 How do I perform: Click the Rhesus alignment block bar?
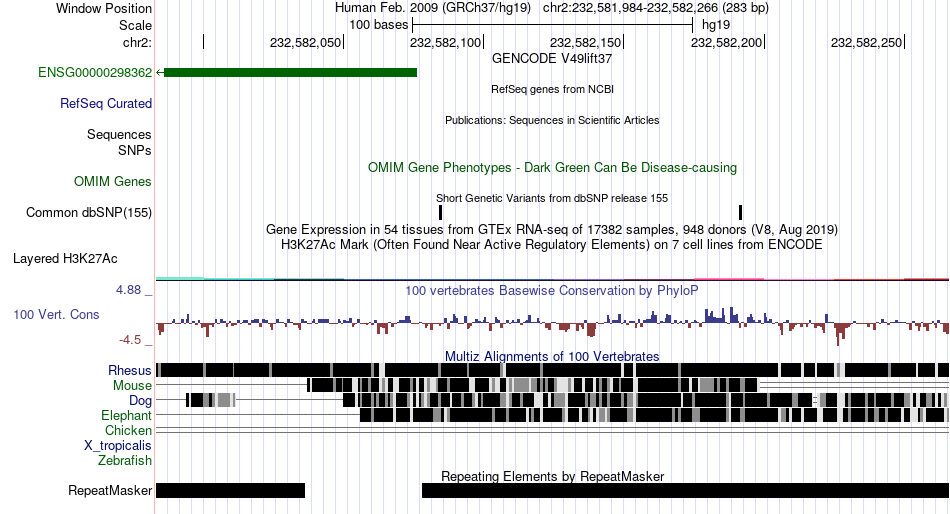tap(553, 370)
